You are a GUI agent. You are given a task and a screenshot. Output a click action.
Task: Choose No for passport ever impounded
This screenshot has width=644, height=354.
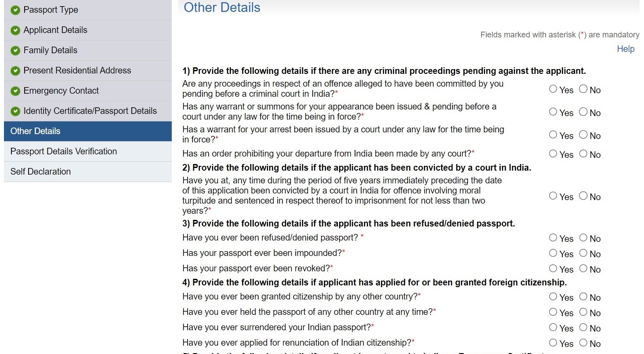(583, 253)
